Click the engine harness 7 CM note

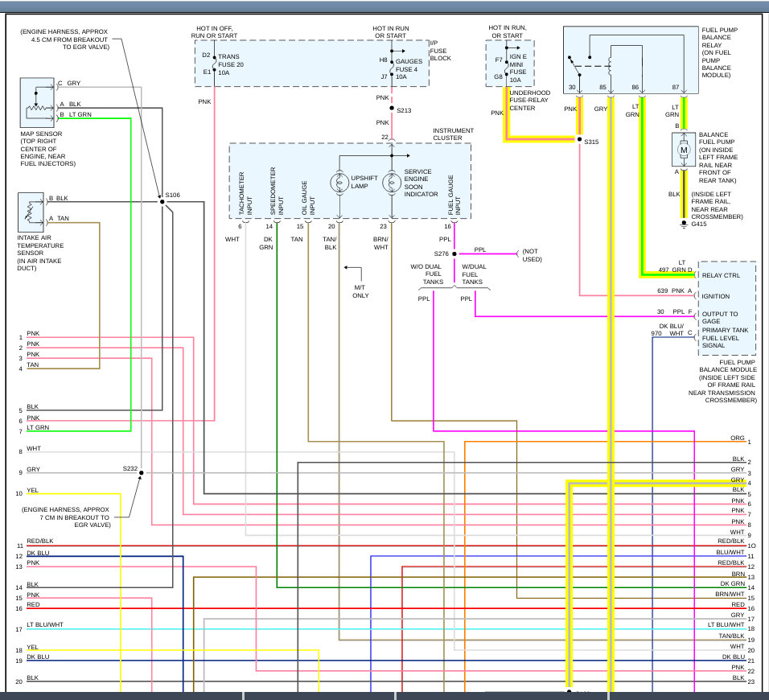(x=66, y=517)
